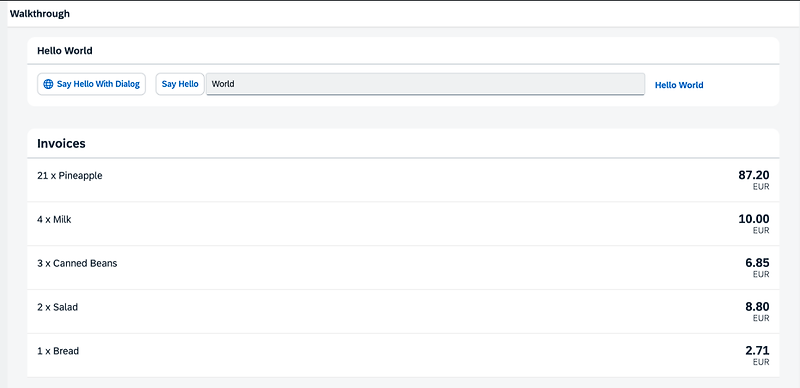Click the globe icon in dialog button
800x388 pixels.
[x=48, y=84]
